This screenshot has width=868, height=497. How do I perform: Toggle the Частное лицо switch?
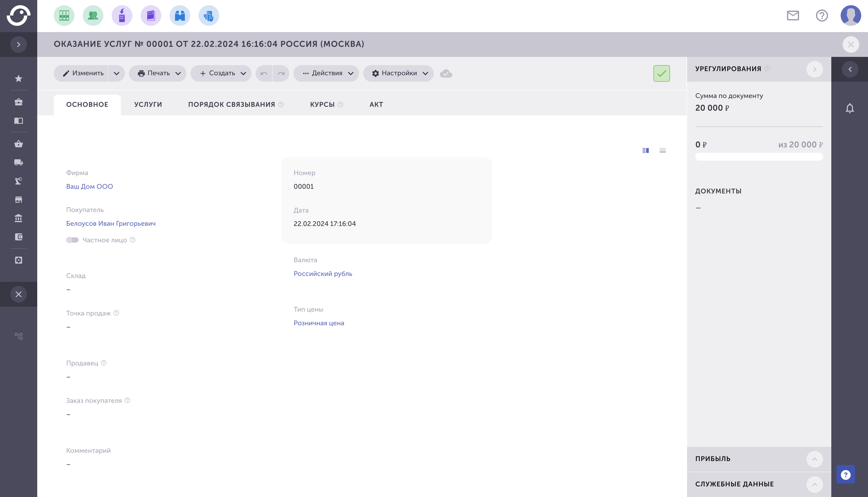[x=72, y=240]
